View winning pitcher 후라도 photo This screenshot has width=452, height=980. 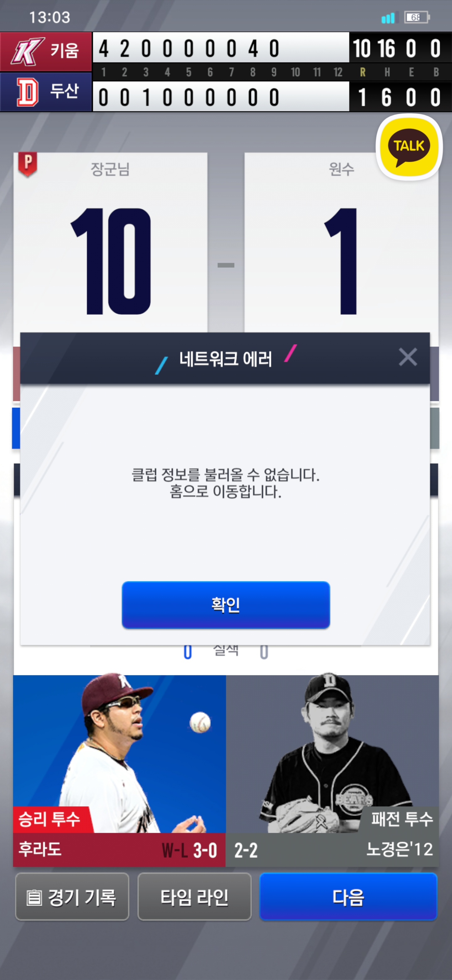[x=119, y=753]
